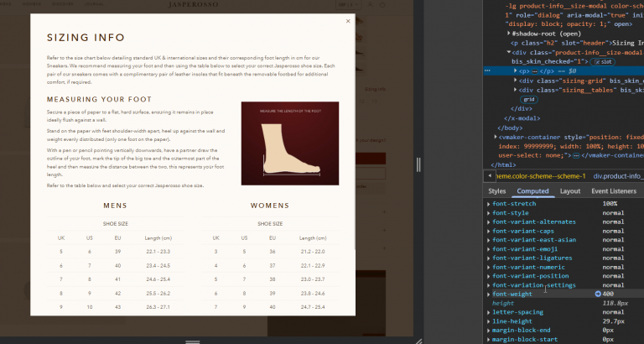Switch to the Computed tab
This screenshot has width=644, height=344.
tap(532, 191)
